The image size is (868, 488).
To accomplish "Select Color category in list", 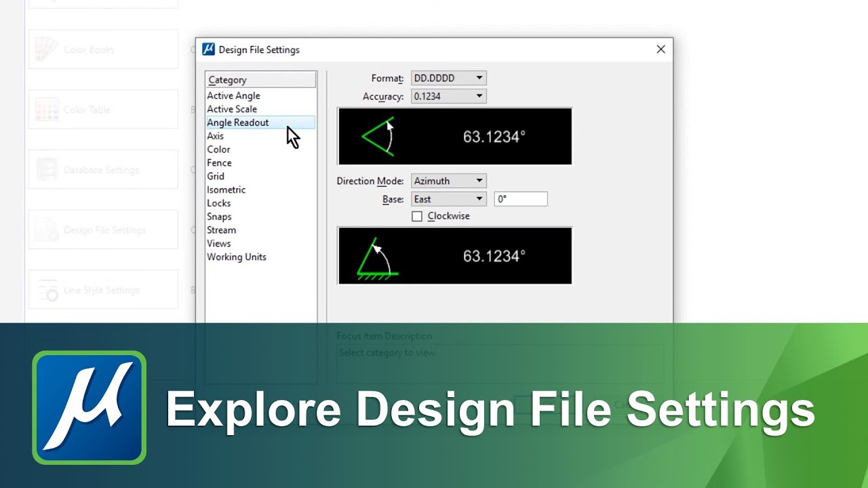I will point(260,149).
